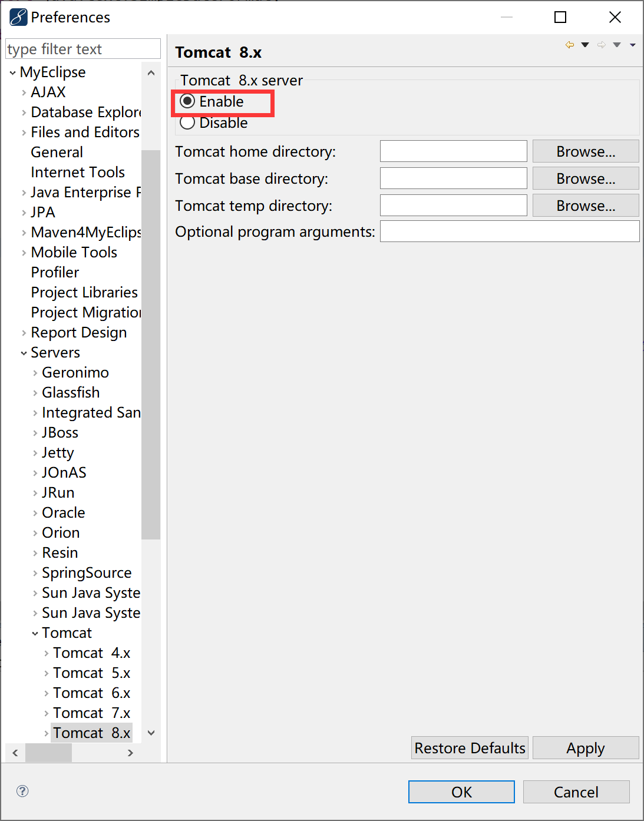Select the Orion server item
644x821 pixels.
click(61, 532)
